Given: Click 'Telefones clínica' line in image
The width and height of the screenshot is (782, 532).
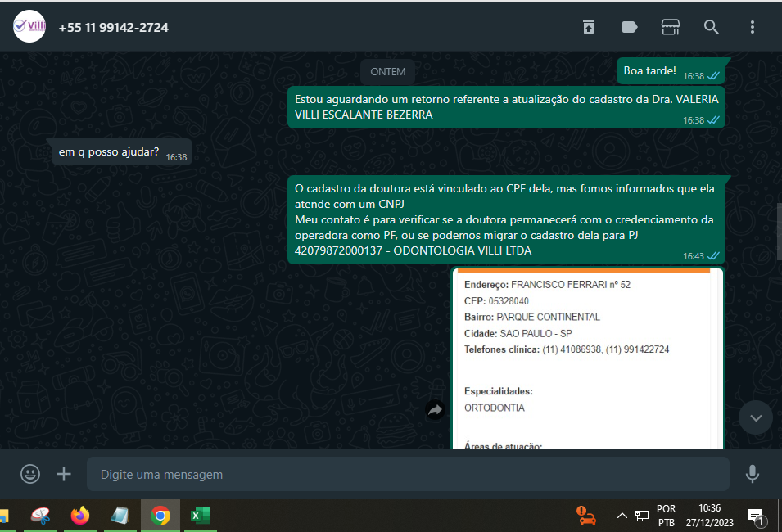Looking at the screenshot, I should [567, 349].
